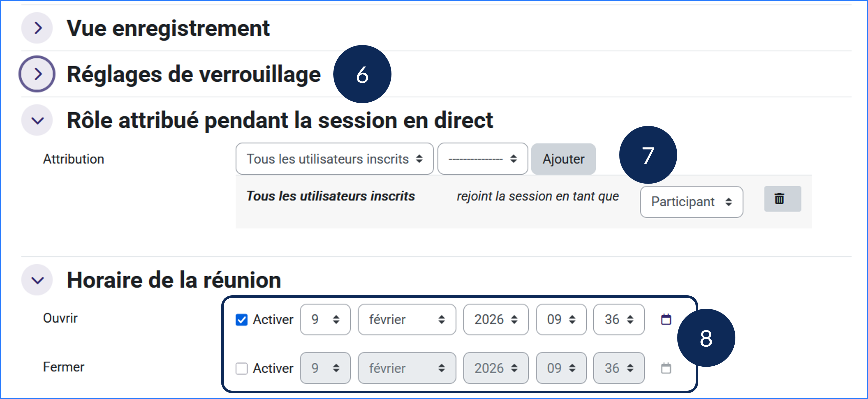The image size is (868, 399).
Task: Open the dashed role selector dropdown
Action: coord(482,159)
